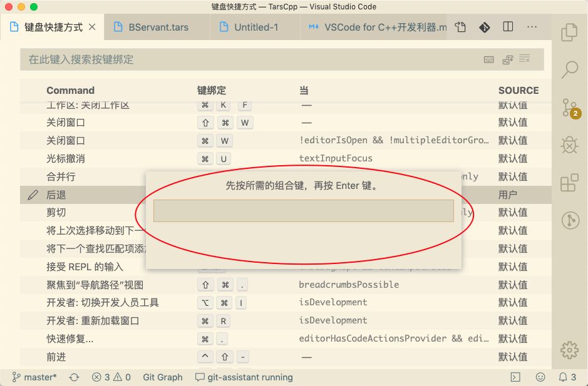Click the sync changes icon next to master

tap(74, 377)
